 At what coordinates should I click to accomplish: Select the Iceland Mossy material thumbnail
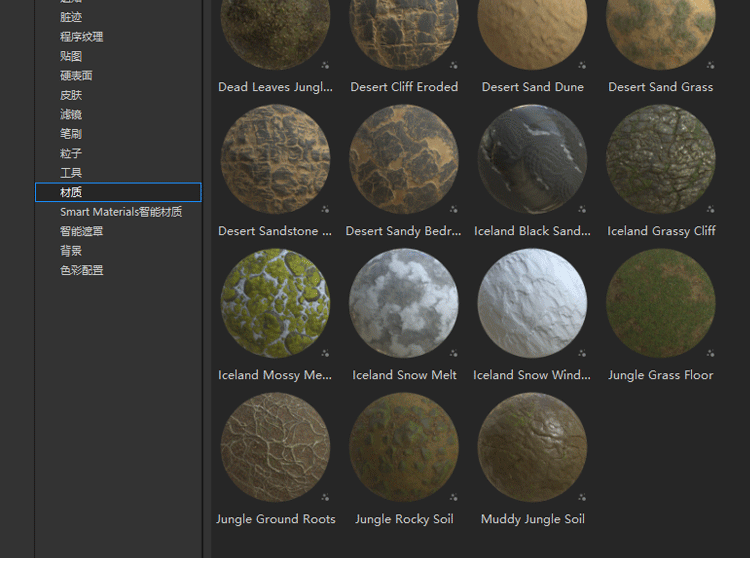[275, 303]
